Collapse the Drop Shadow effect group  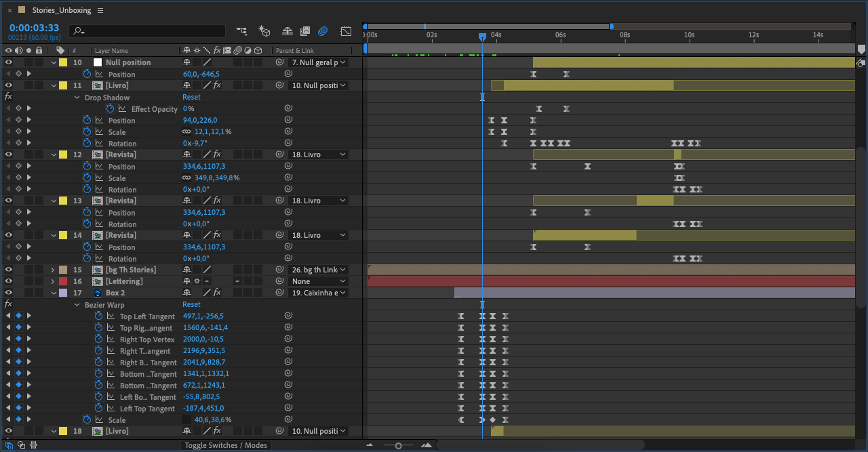tap(77, 98)
